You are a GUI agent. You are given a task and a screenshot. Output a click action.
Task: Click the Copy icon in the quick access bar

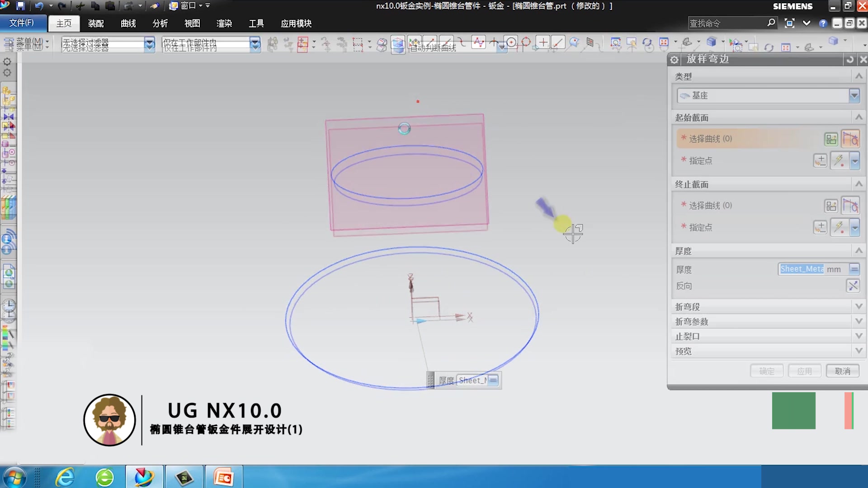(x=95, y=6)
